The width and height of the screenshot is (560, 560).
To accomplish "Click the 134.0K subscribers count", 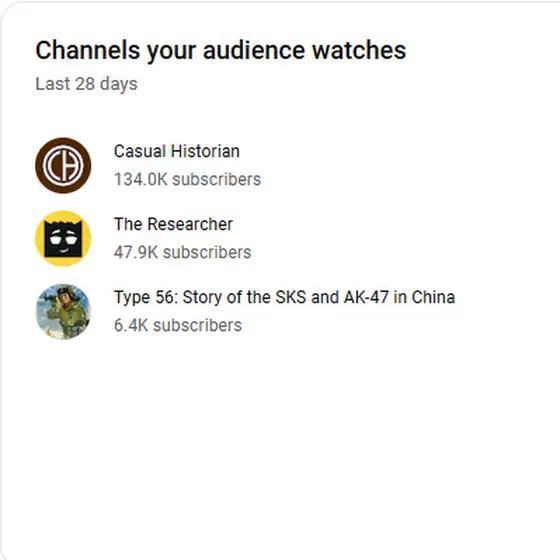I will [188, 179].
